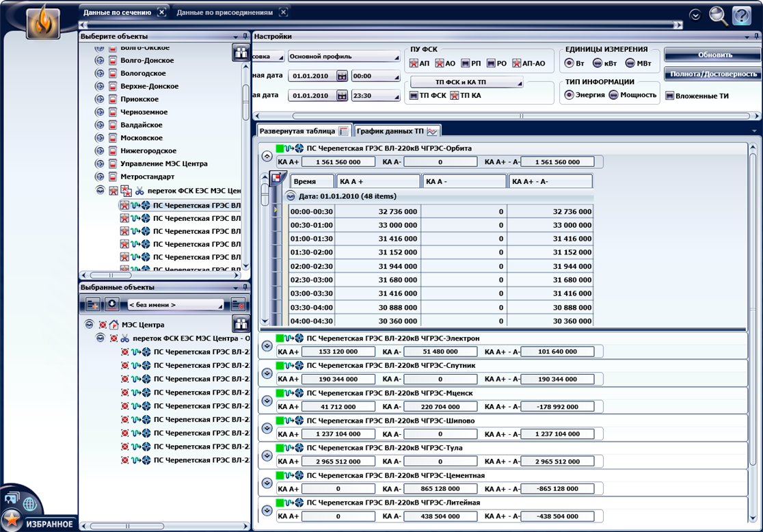
Task: Enable the Вложенные ТИ checkbox
Action: click(x=670, y=96)
